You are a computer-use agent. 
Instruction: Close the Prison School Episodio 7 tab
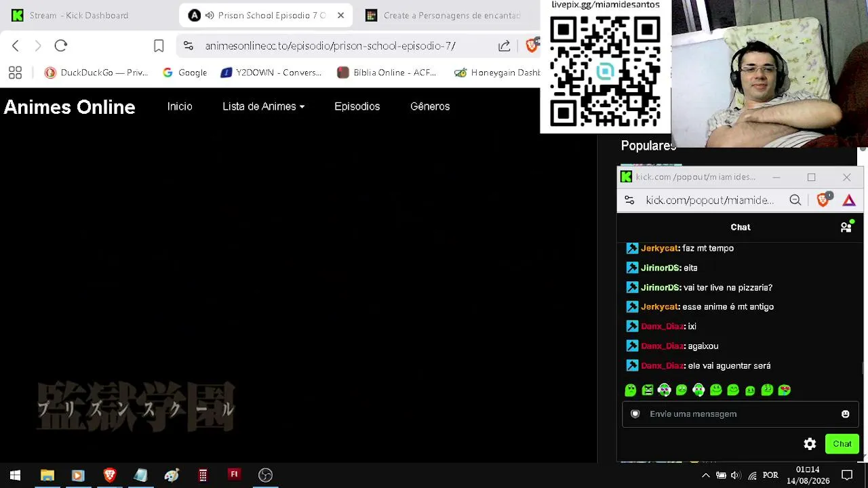pyautogui.click(x=340, y=15)
